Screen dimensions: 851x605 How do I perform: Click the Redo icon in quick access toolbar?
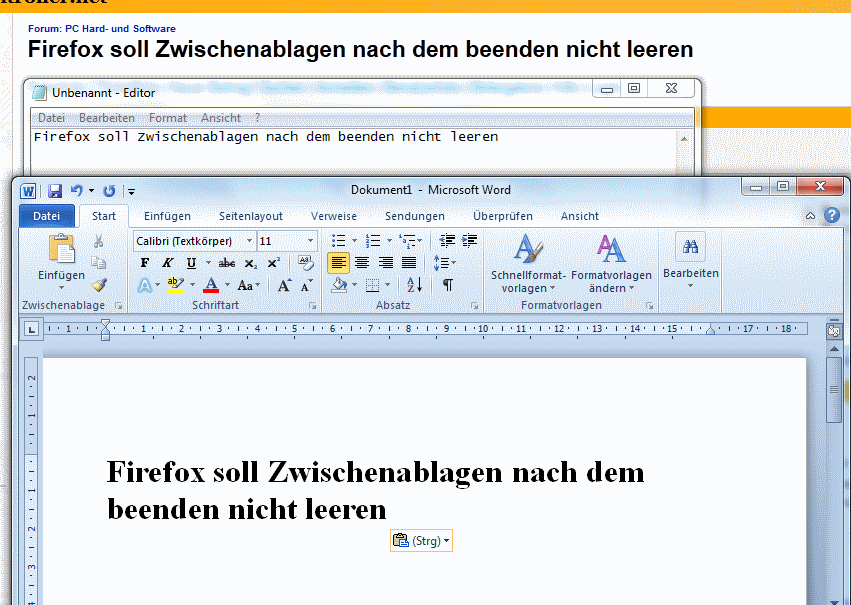pos(109,191)
